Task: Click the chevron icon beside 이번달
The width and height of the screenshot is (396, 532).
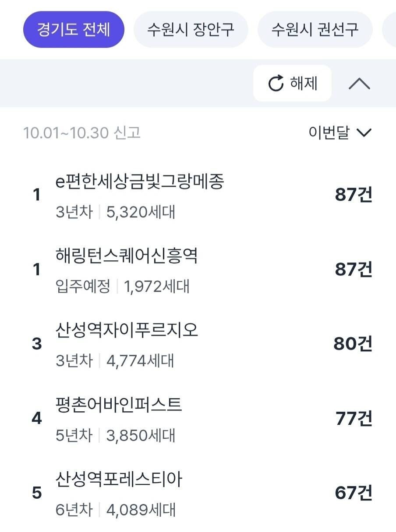Action: click(x=365, y=132)
